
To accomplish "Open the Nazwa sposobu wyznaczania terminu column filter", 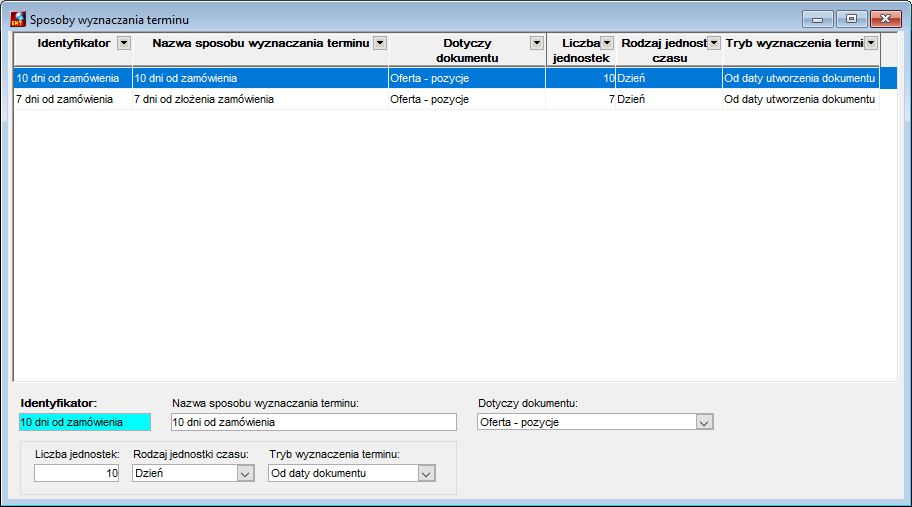I will pos(380,43).
